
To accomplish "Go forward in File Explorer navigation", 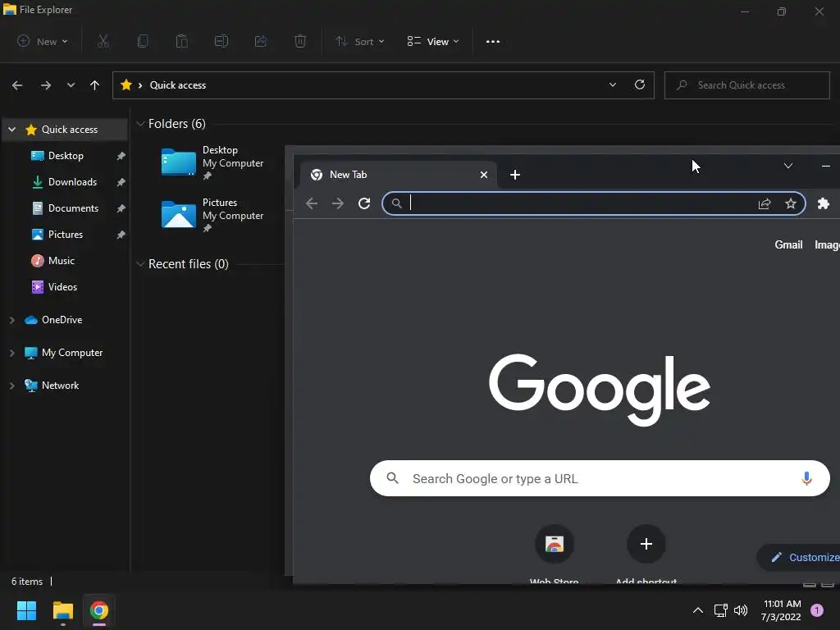I will tap(46, 85).
